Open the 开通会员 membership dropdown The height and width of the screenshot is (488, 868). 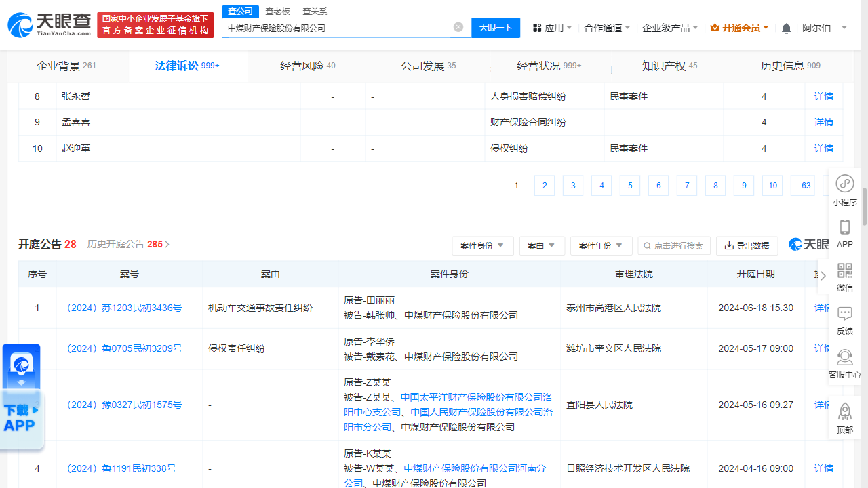738,27
